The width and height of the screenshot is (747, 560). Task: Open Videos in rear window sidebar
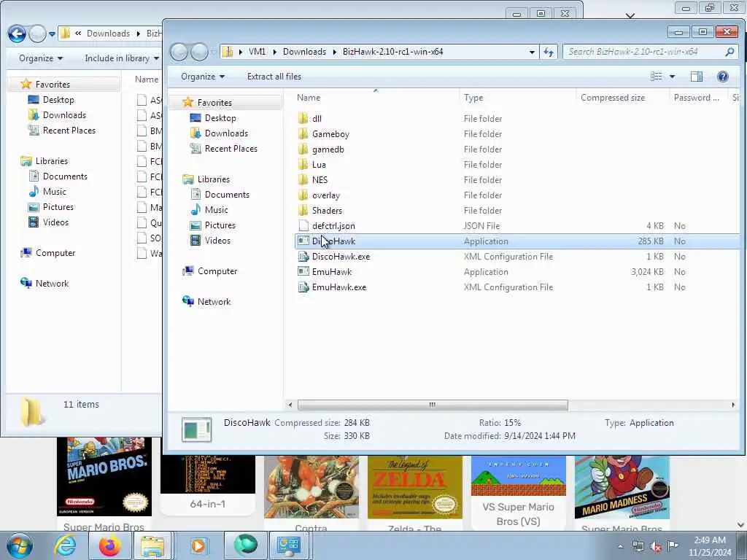tap(55, 222)
